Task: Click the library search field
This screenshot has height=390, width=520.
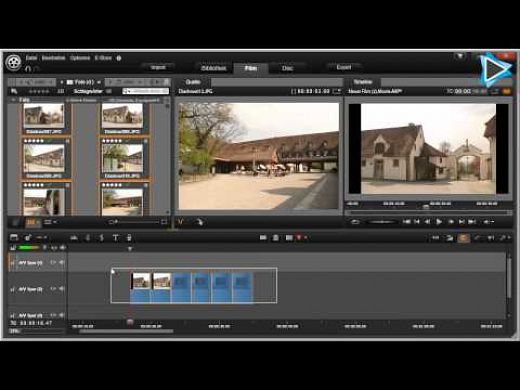Action: click(146, 91)
